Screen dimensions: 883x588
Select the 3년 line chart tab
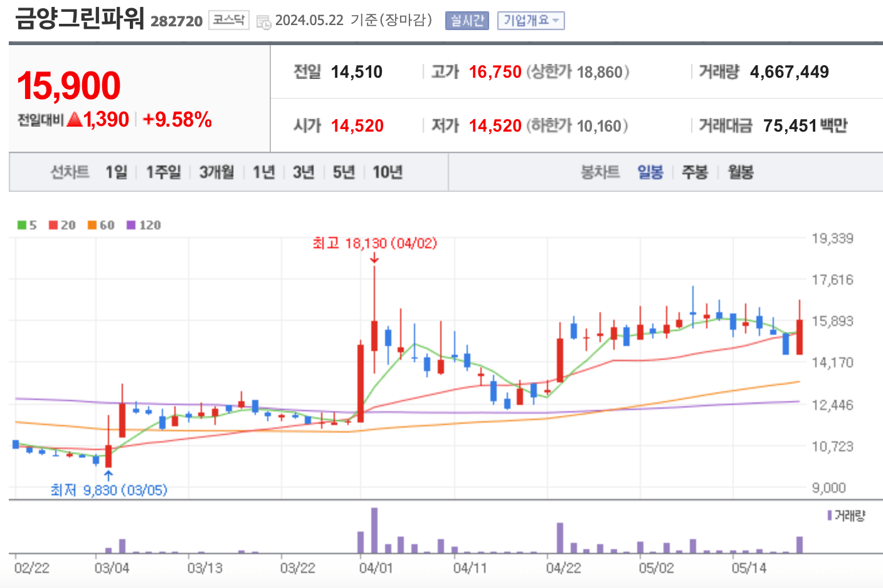pos(304,172)
